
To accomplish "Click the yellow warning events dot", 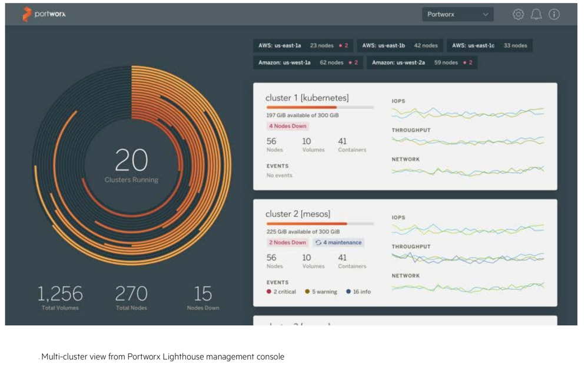I will coord(307,292).
